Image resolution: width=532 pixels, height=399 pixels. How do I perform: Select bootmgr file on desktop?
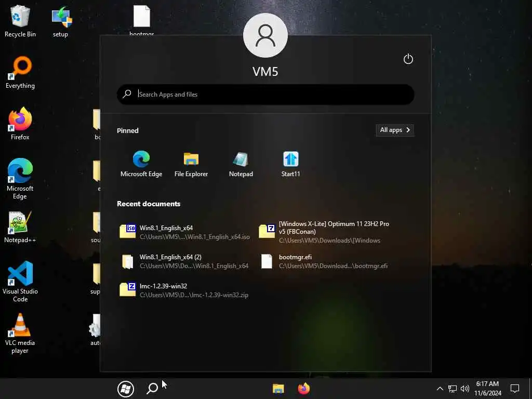point(141,20)
